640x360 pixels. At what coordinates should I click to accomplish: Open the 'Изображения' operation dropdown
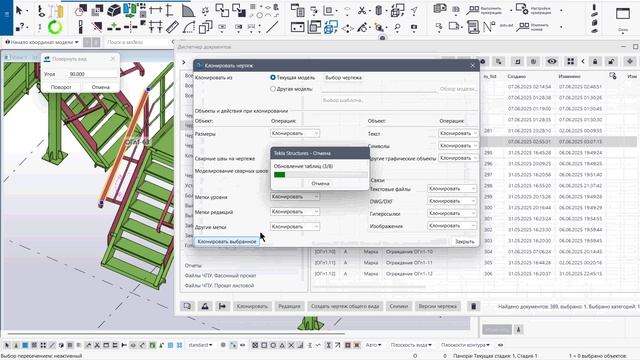[x=452, y=226]
